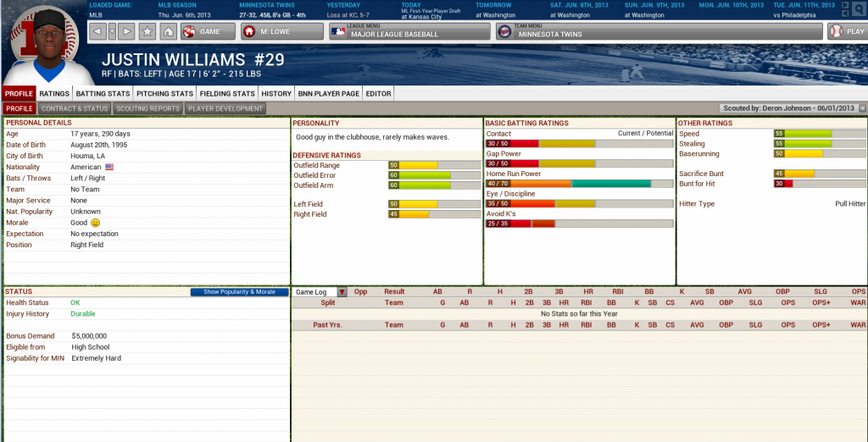
Task: Click Show Popularity & Morale button
Action: point(240,292)
